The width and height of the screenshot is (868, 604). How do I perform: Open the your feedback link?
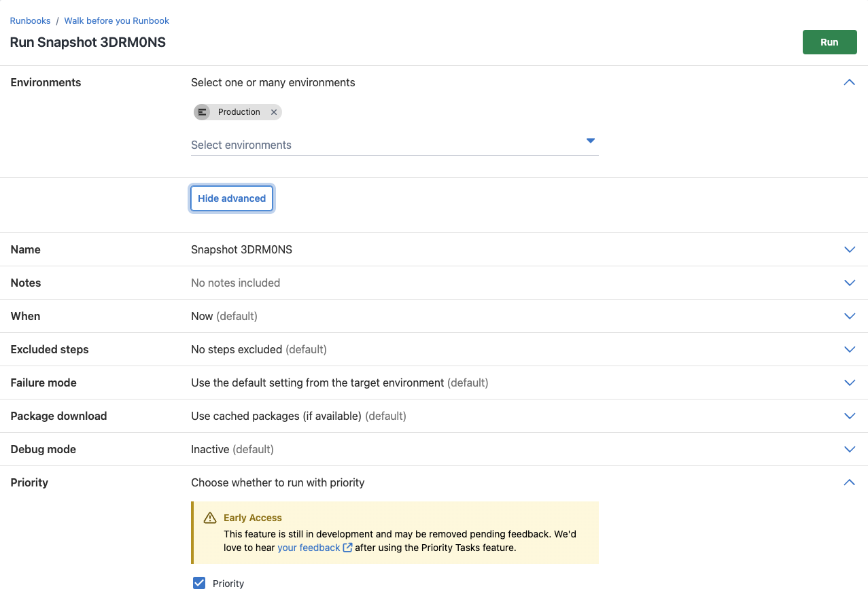310,547
